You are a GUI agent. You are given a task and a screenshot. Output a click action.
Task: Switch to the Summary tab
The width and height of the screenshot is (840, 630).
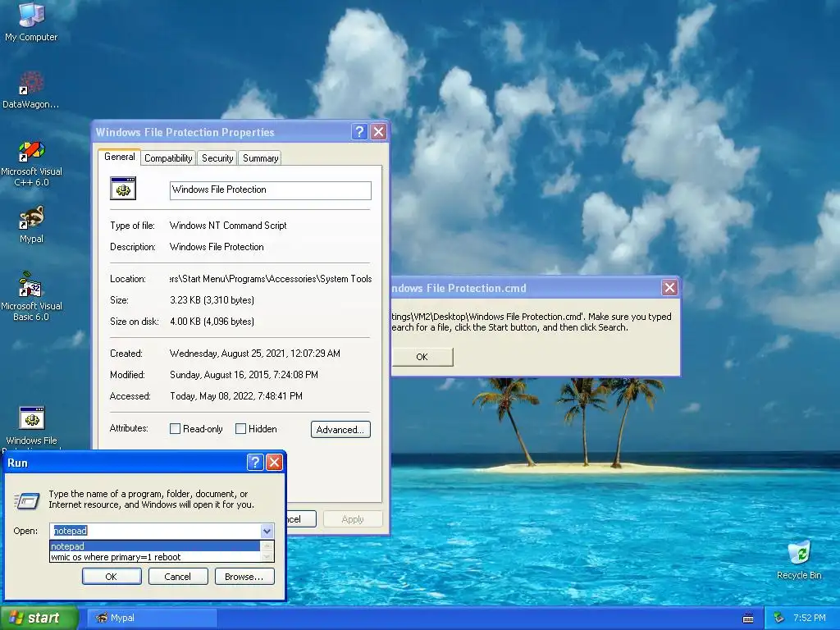(260, 158)
